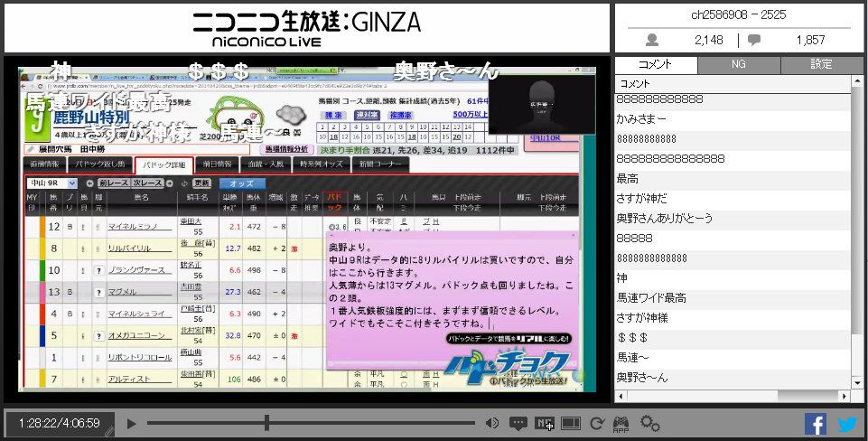This screenshot has width=868, height=441.
Task: Click 次レース button
Action: 147,183
